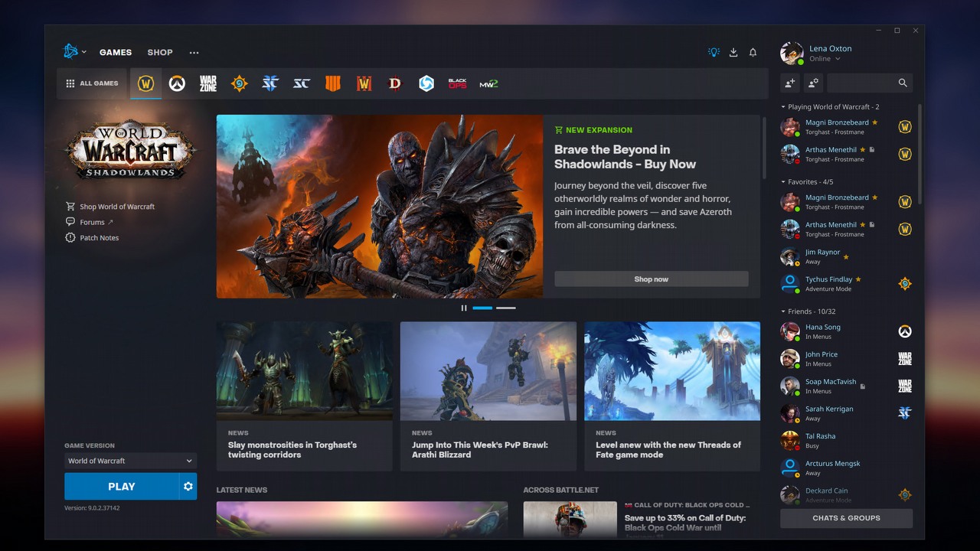Screen dimensions: 980x551
Task: Select the Modern Warfare 2 icon
Action: (488, 83)
